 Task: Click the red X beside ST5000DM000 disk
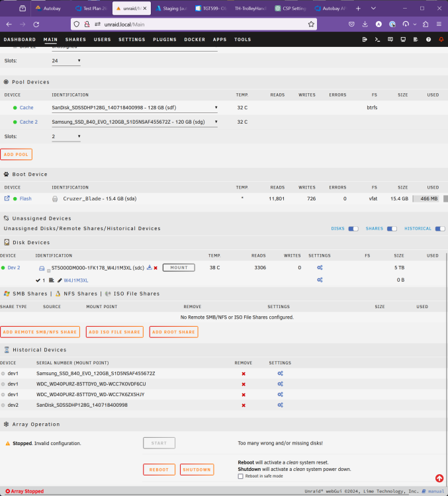coord(156,268)
